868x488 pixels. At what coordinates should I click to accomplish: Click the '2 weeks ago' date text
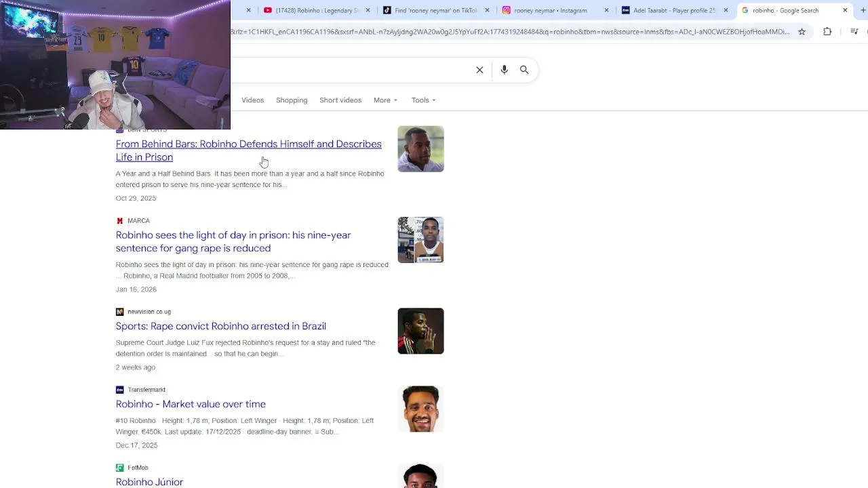135,367
